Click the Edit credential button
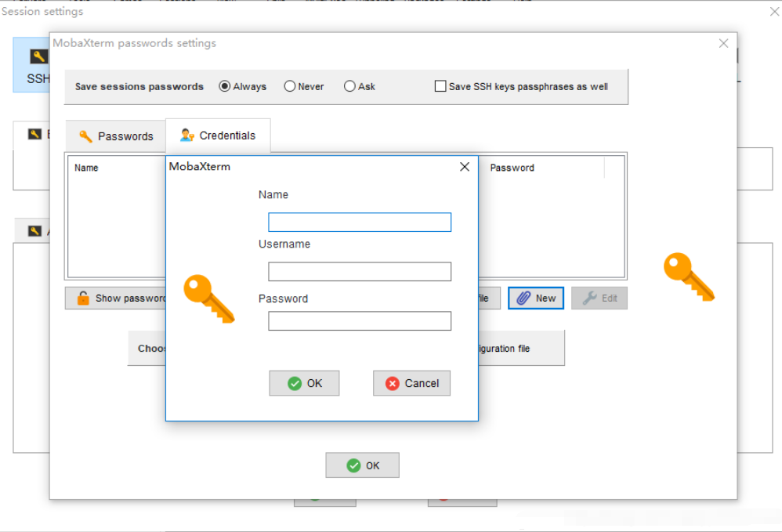This screenshot has height=532, width=782. tap(599, 299)
